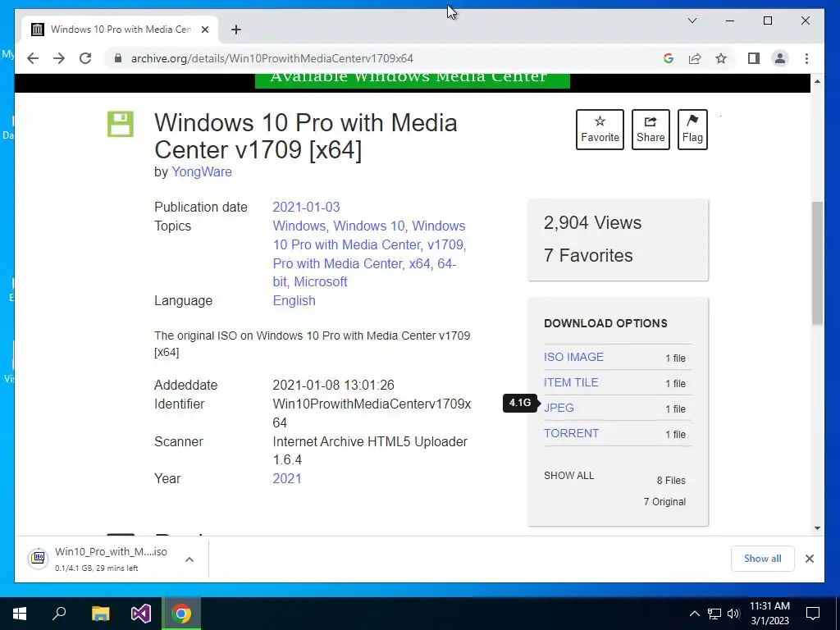Image resolution: width=840 pixels, height=630 pixels.
Task: Open the volume tray icon
Action: click(733, 614)
